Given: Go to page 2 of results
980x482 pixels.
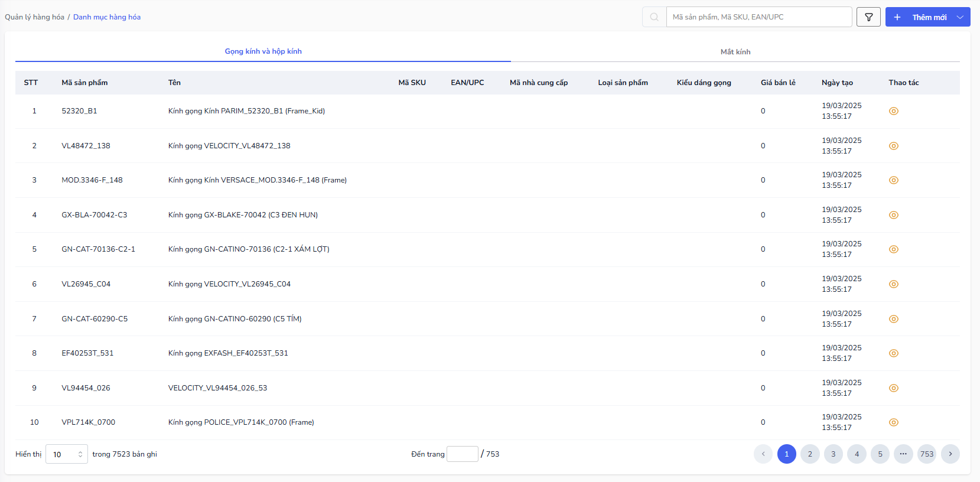Looking at the screenshot, I should click(x=810, y=454).
